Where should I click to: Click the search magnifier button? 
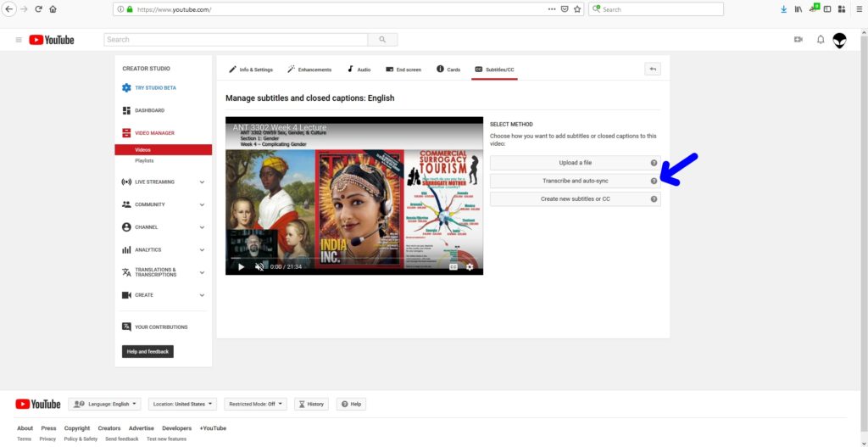382,39
